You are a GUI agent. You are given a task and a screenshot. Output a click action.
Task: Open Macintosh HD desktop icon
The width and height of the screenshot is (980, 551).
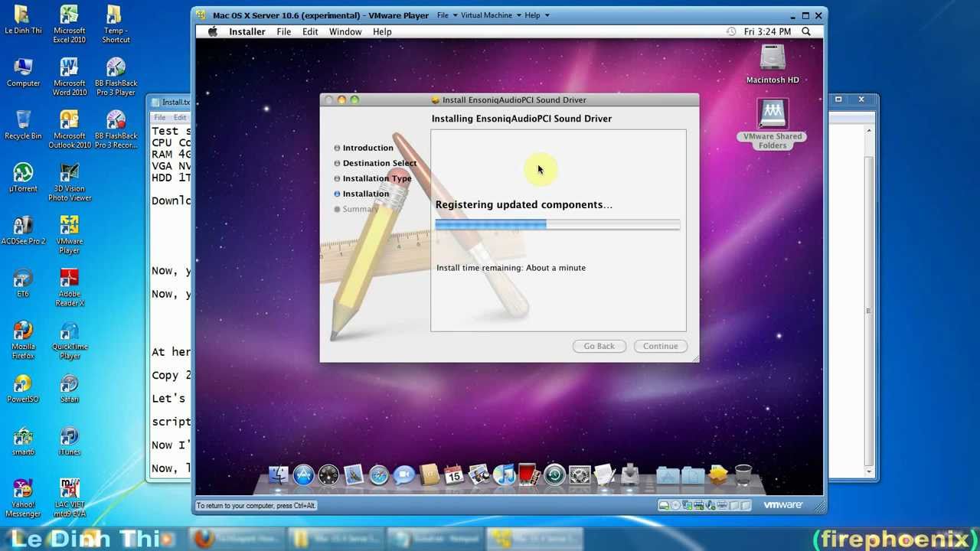coord(773,64)
